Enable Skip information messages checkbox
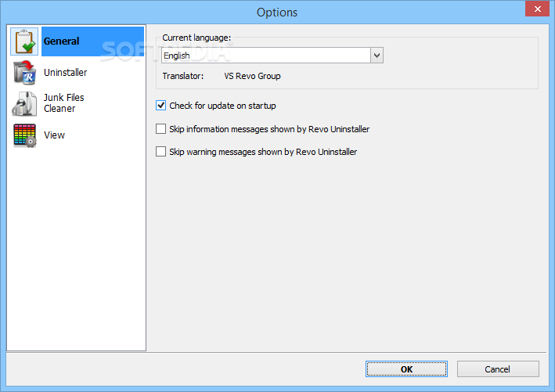This screenshot has height=392, width=555. [160, 129]
